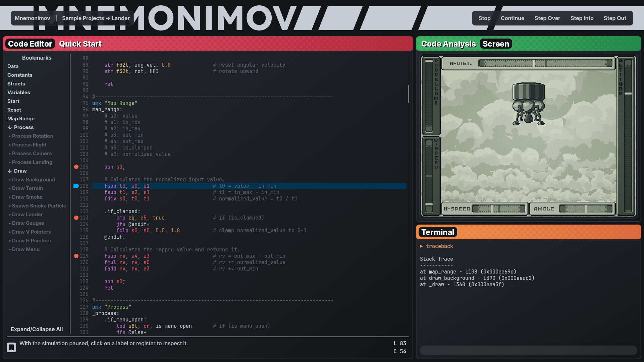This screenshot has width=644, height=362.
Task: Click Continue to resume the simulation
Action: coord(512,18)
